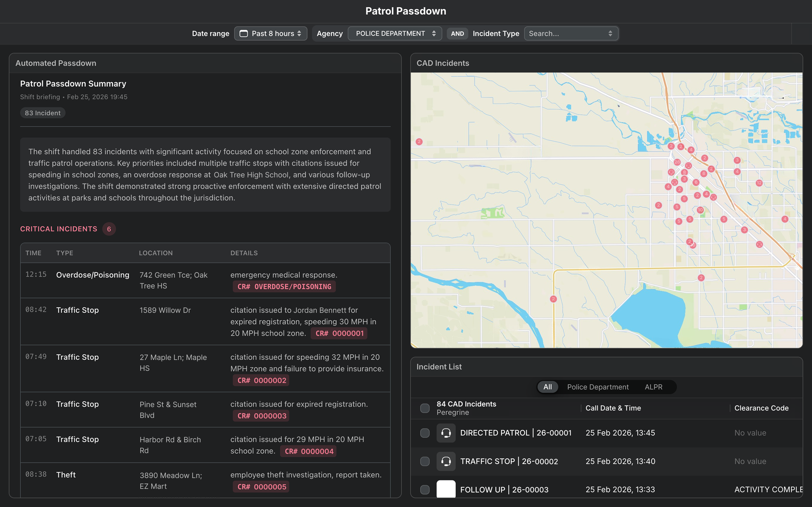Click headset icon for DIRECTED PATROL 26-00001
Screen dimensions: 812x507
click(x=446, y=433)
